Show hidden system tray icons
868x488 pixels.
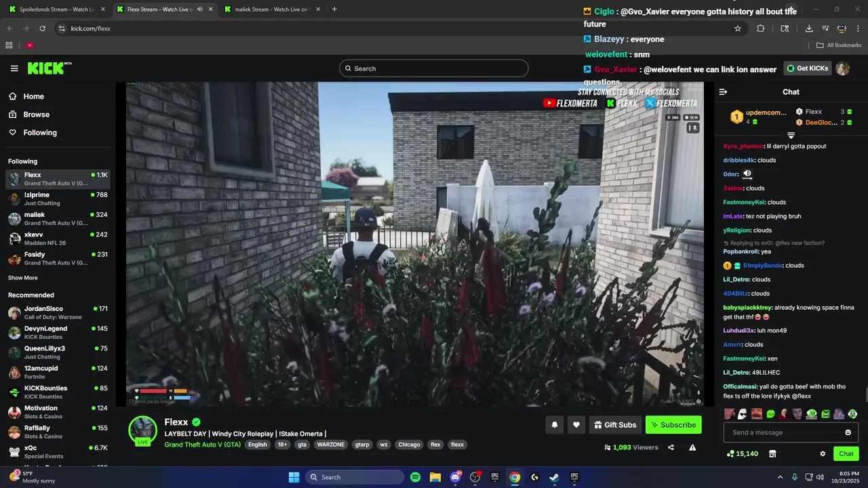[x=780, y=477]
